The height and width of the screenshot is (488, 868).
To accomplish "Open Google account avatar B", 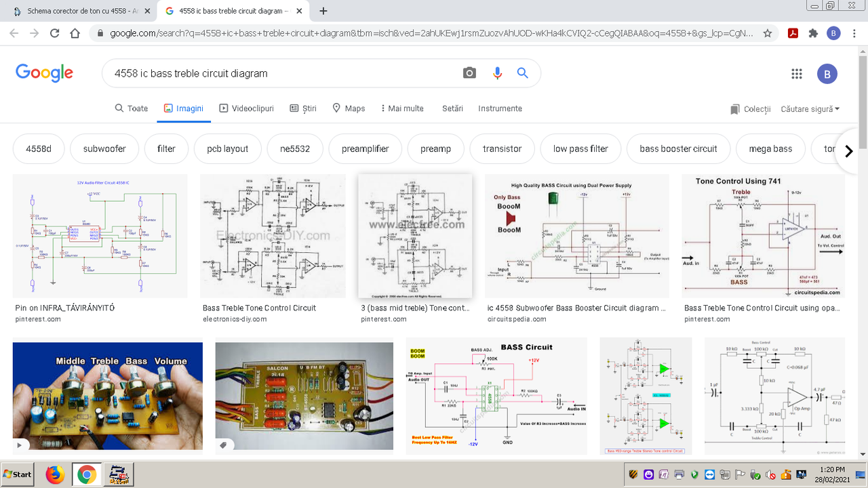I will pyautogui.click(x=827, y=74).
